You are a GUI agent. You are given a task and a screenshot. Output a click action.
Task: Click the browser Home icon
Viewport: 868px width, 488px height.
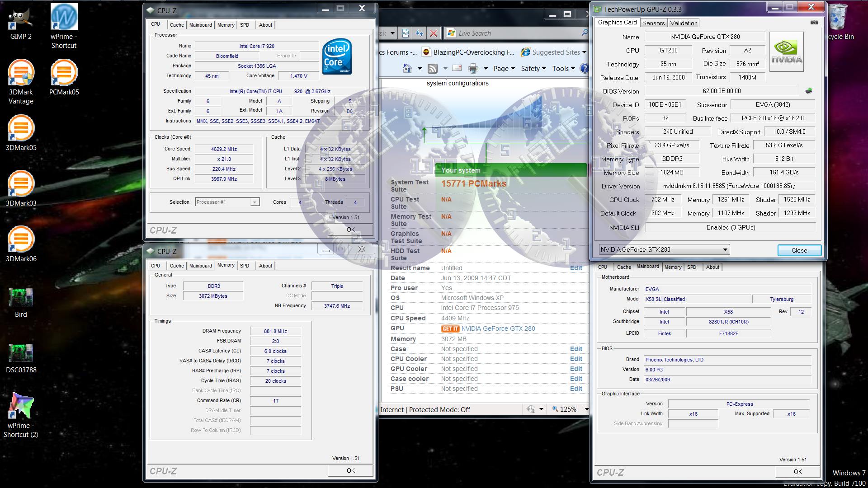click(x=407, y=68)
